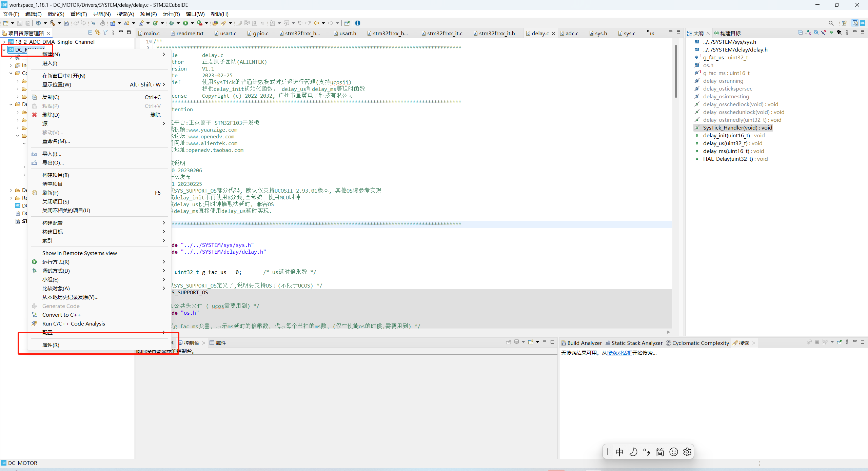
Task: Toggle alphabetical sort in the Outline view
Action: click(x=808, y=33)
